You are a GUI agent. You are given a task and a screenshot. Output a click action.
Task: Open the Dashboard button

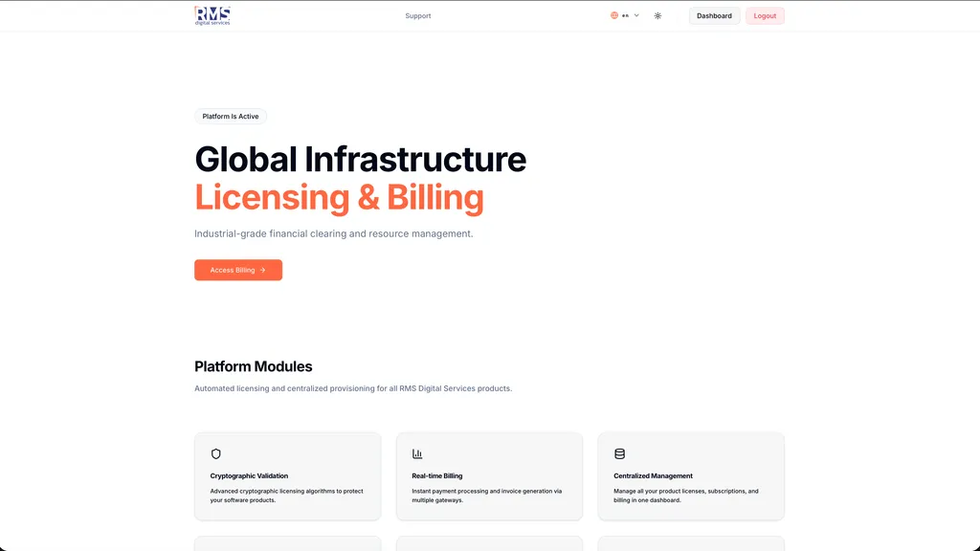pyautogui.click(x=714, y=15)
